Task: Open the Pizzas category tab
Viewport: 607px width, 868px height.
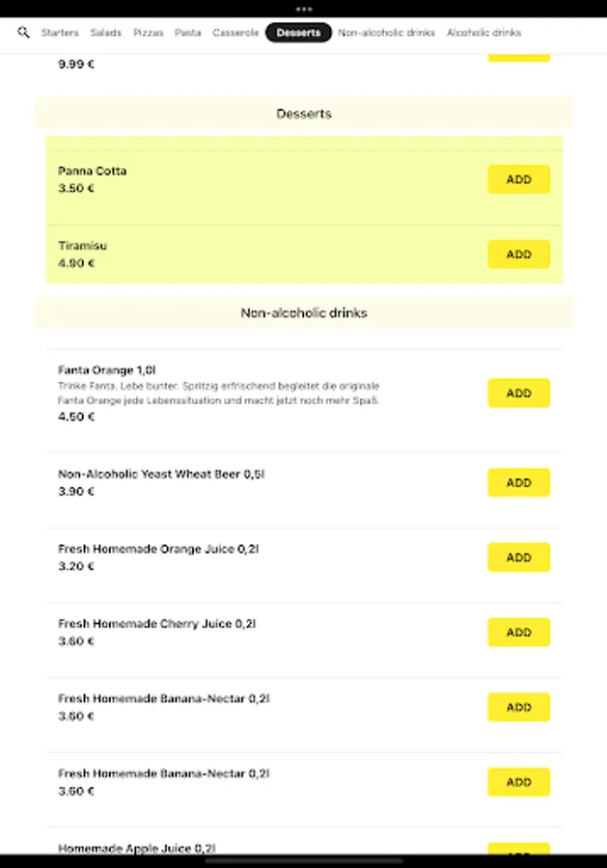Action: (x=149, y=33)
